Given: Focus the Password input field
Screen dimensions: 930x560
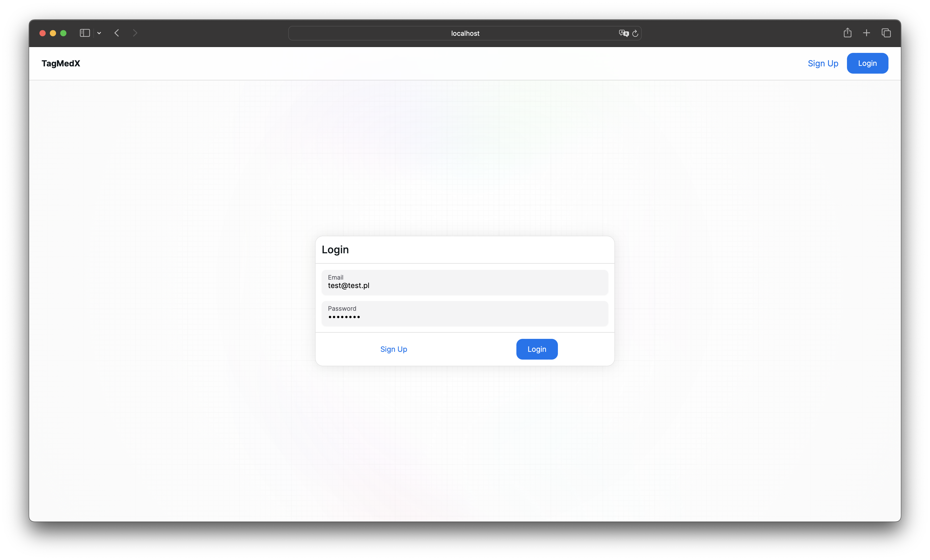Looking at the screenshot, I should (465, 314).
